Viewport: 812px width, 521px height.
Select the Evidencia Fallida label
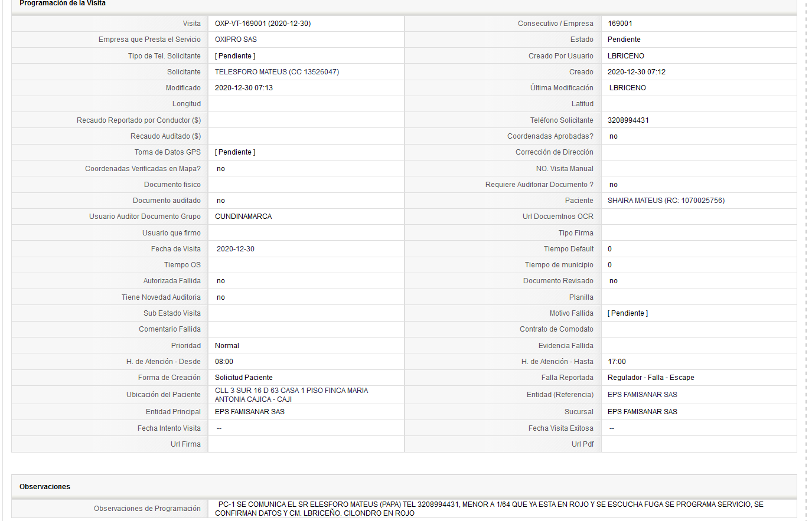tap(566, 346)
